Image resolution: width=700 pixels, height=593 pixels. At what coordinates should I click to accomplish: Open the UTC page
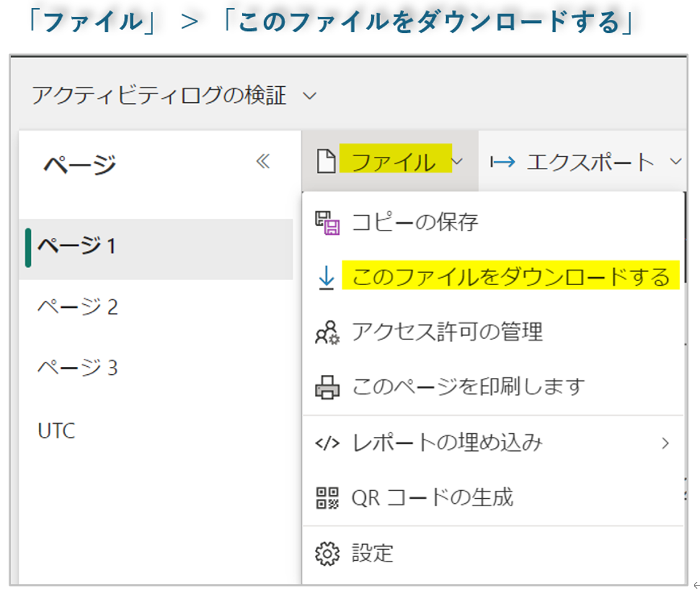tap(56, 431)
